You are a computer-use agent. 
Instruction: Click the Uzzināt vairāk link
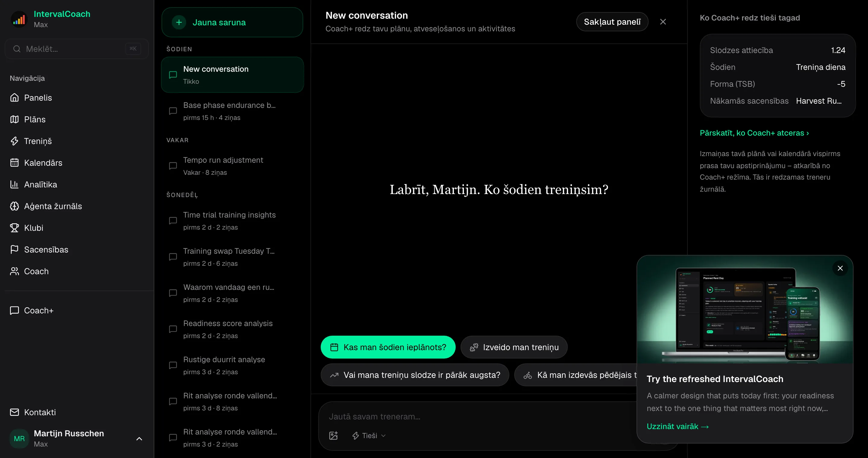click(x=677, y=426)
